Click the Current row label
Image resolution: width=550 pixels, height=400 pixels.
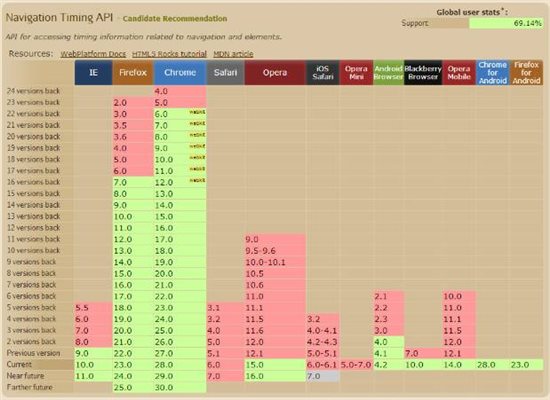pyautogui.click(x=19, y=365)
